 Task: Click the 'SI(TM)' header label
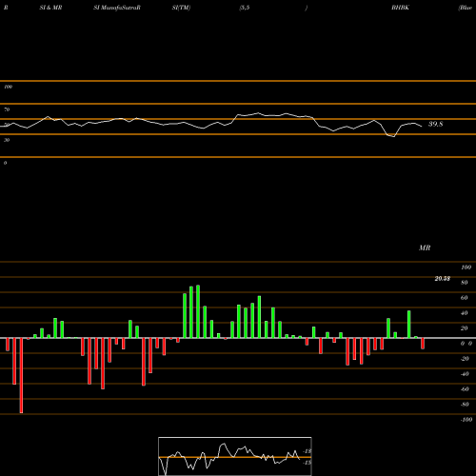coord(181,8)
